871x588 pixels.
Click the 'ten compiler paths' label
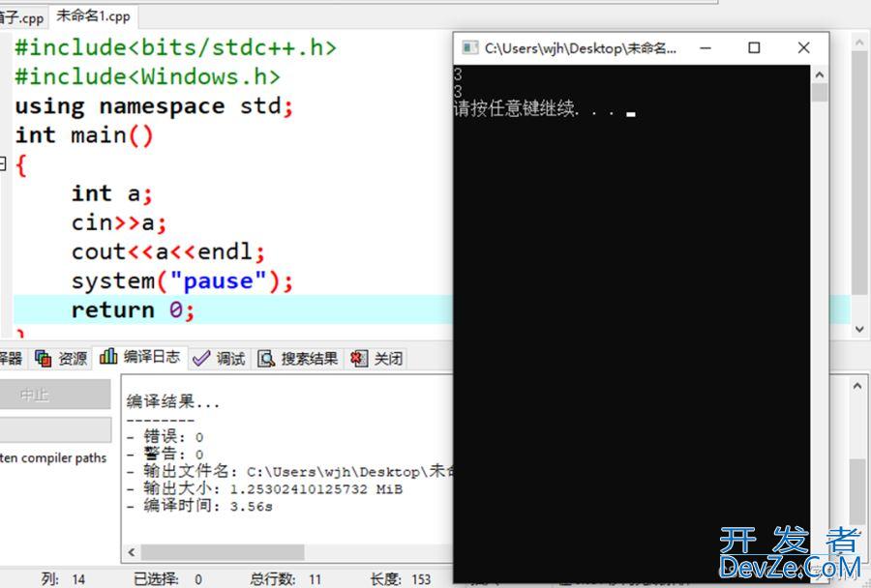tap(53, 458)
